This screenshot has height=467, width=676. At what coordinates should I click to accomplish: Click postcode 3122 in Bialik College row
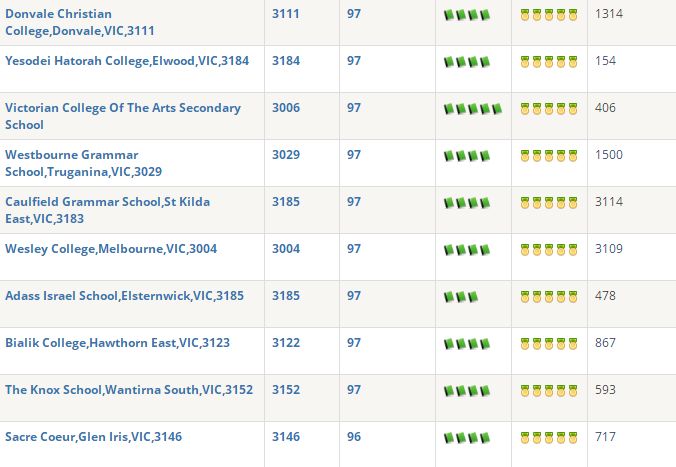tap(286, 343)
